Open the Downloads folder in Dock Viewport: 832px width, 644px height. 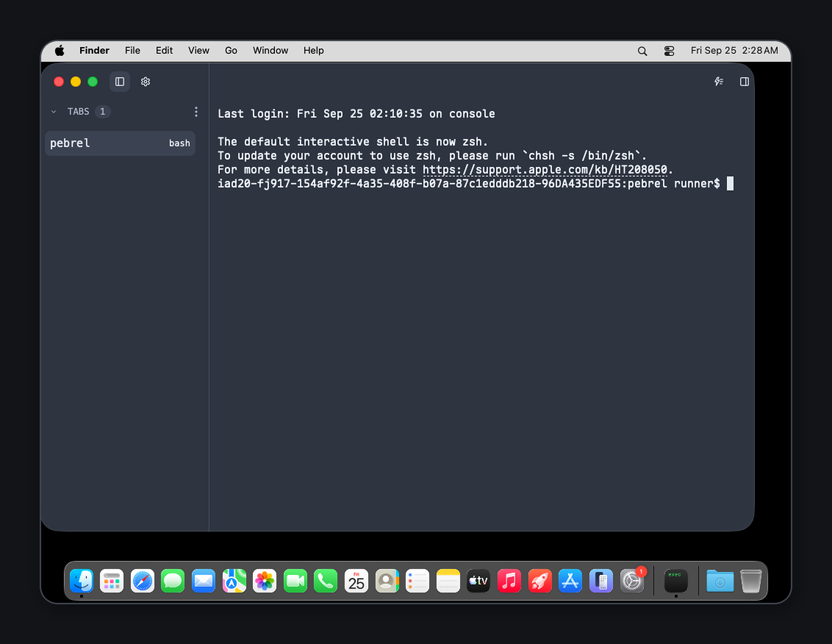pos(720,581)
